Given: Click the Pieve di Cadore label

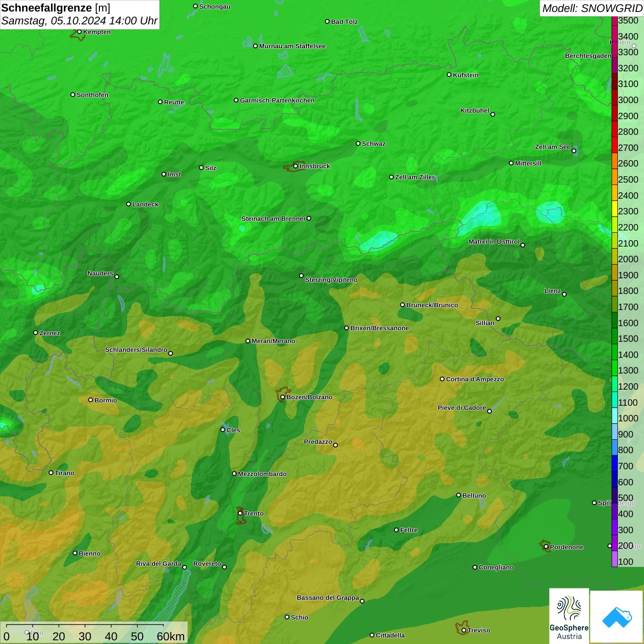Looking at the screenshot, I should coord(462,408).
